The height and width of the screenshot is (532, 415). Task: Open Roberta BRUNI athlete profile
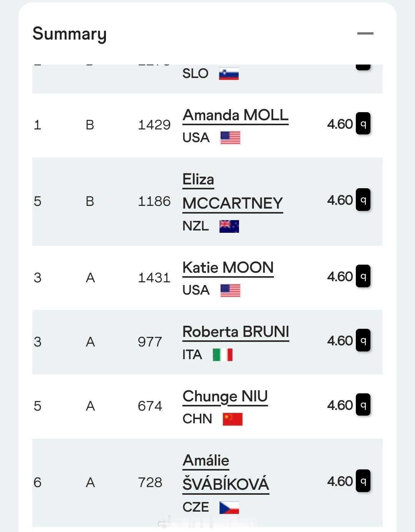point(236,332)
